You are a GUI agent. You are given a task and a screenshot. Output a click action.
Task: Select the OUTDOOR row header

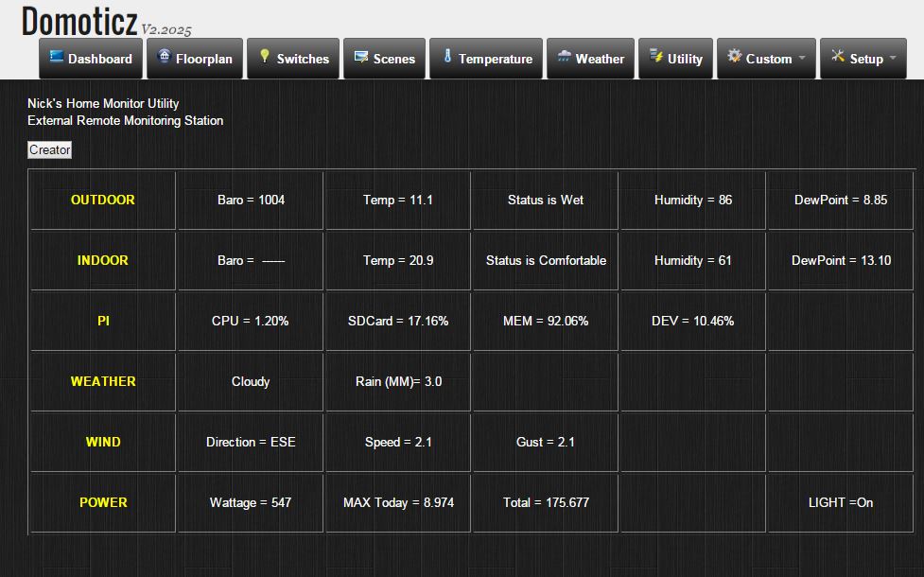tap(103, 200)
